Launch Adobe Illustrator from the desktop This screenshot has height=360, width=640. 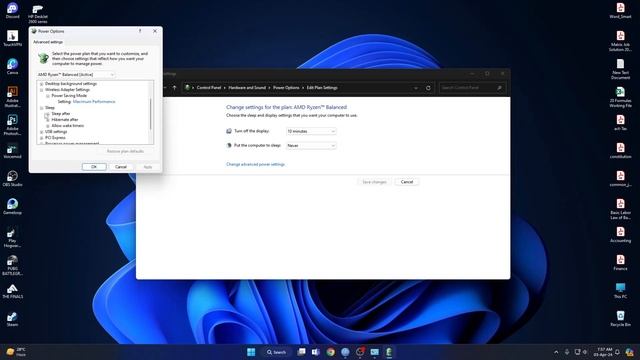[12, 96]
